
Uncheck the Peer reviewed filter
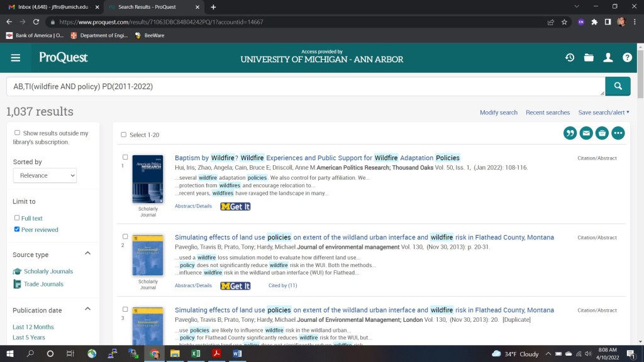point(17,229)
